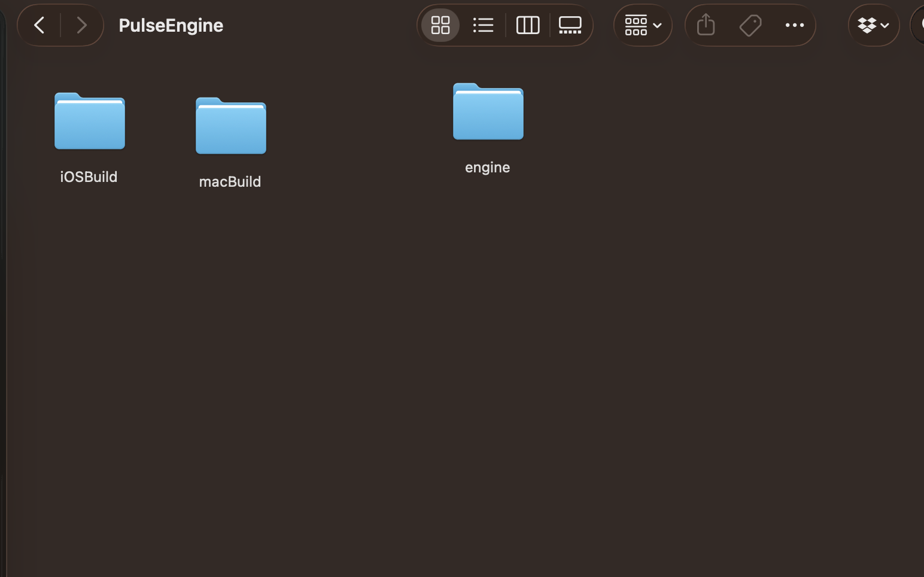Viewport: 924px width, 577px height.
Task: Open the ellipsis action menu
Action: [x=794, y=25]
